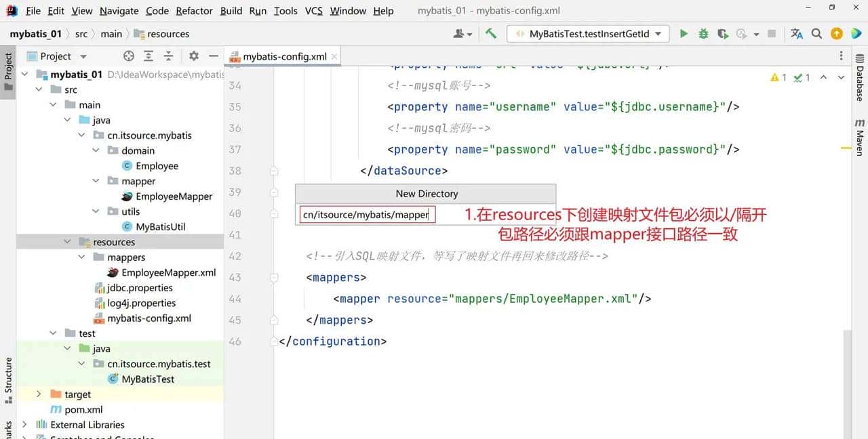
Task: Run with Coverage from the toolbar
Action: pos(723,34)
